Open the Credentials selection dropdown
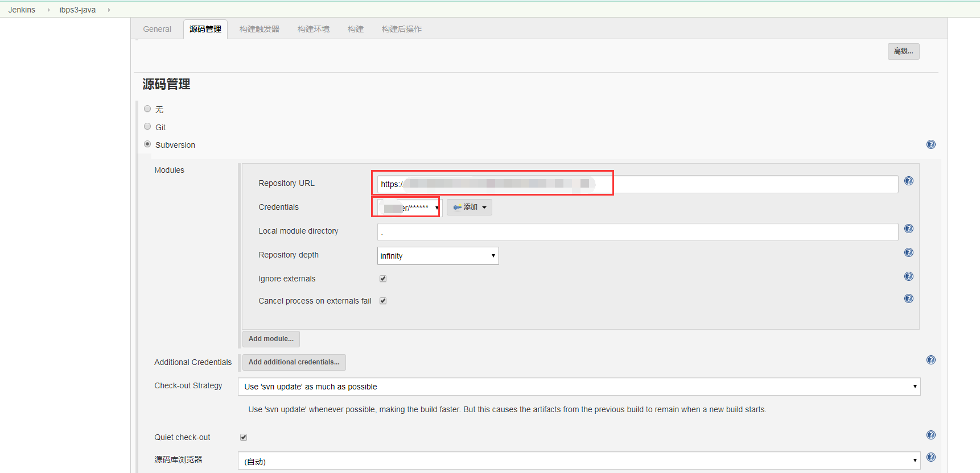 [410, 208]
